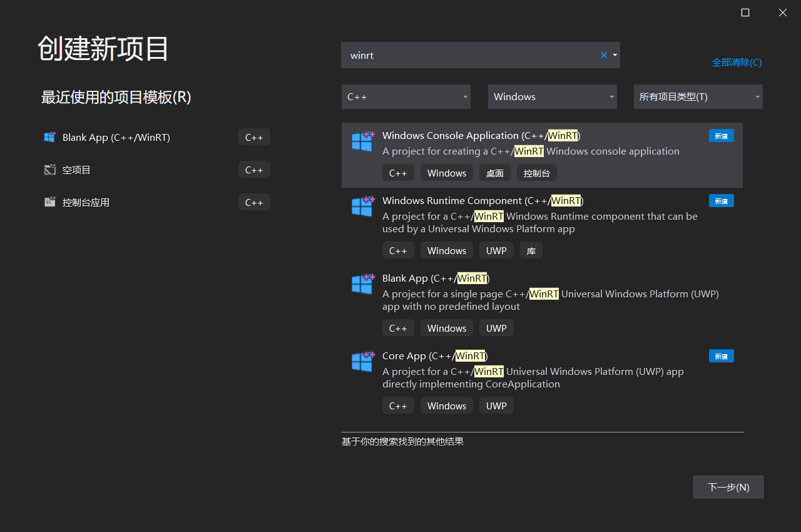Select the 桌面 tag under Windows Console Application
This screenshot has height=532, width=801.
point(494,172)
